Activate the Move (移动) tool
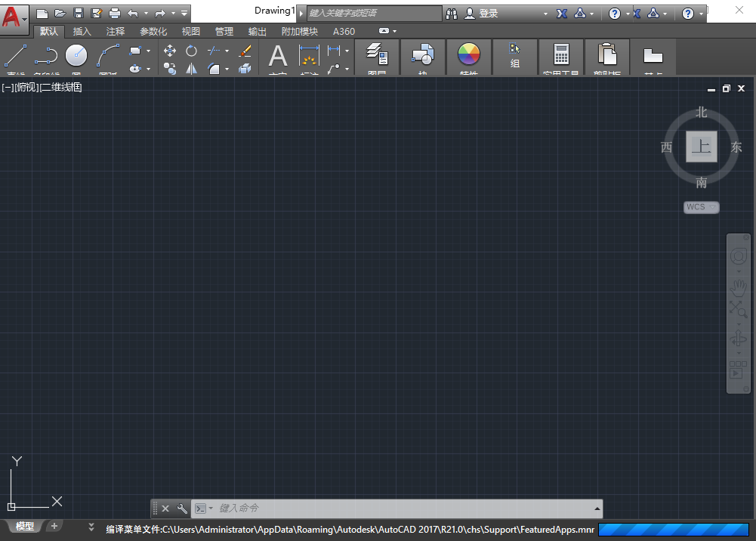The width and height of the screenshot is (756, 541). pyautogui.click(x=171, y=51)
